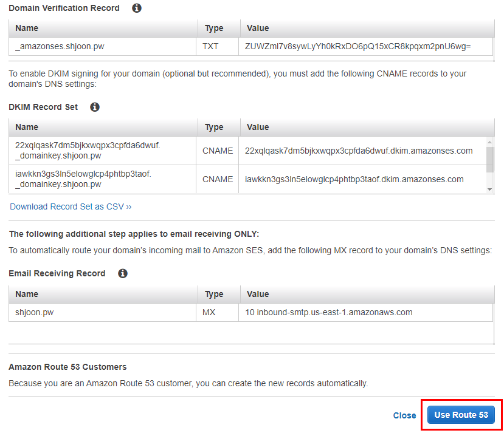Click the MX type cell
Screen dimensions: 504x433
[217, 312]
